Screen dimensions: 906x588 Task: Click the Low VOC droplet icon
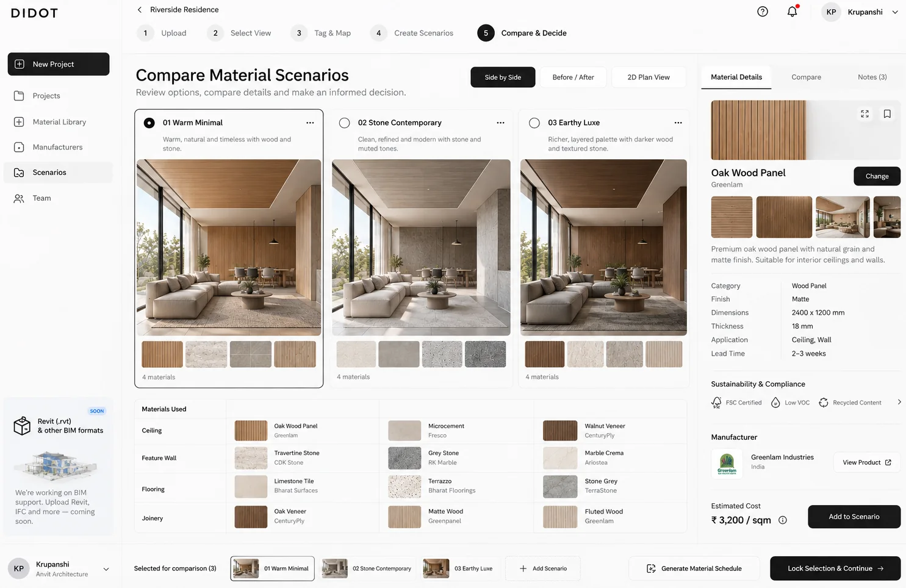pyautogui.click(x=775, y=403)
